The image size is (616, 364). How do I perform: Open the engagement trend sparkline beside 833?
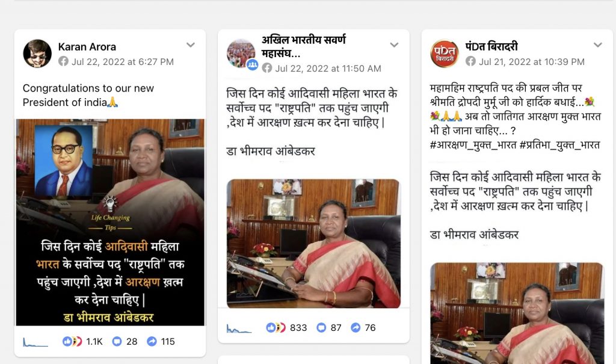click(239, 329)
